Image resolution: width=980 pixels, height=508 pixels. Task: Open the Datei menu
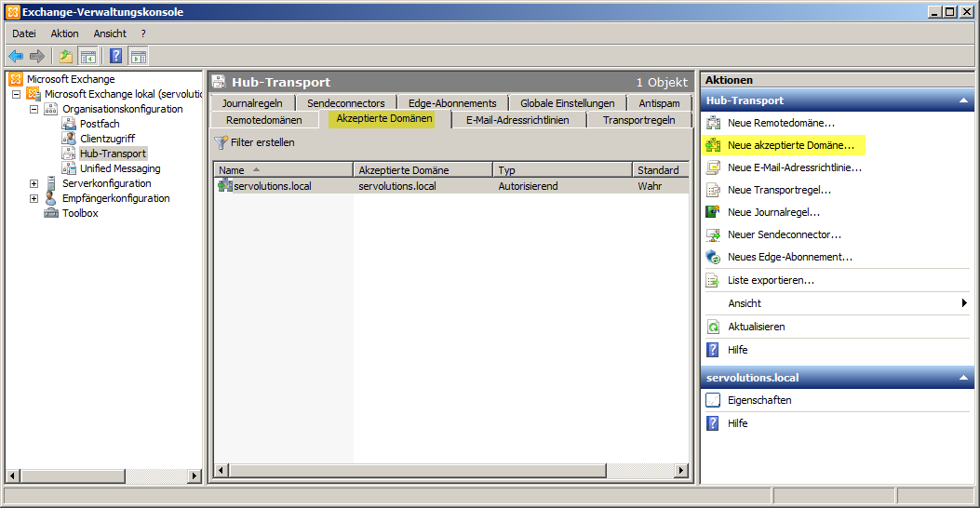point(24,33)
